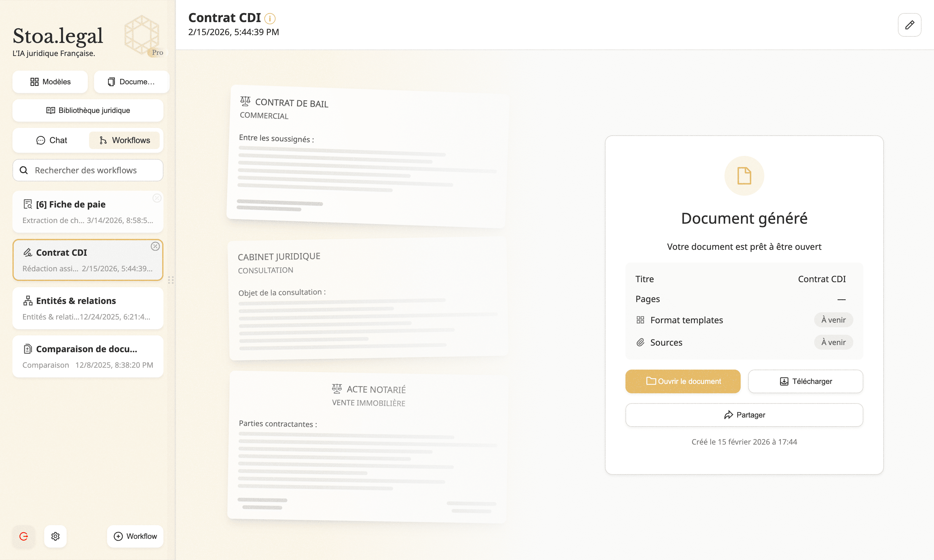Download the document with Télécharger
The image size is (934, 560).
(805, 381)
